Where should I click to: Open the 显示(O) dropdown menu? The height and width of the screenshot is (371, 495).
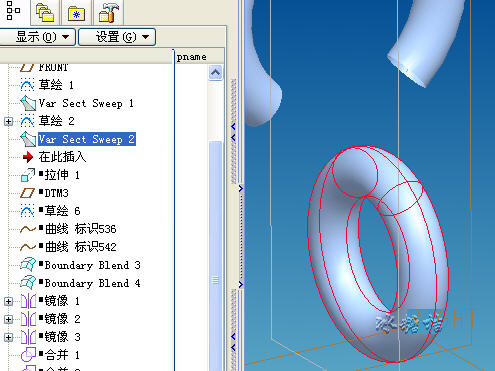tap(37, 37)
